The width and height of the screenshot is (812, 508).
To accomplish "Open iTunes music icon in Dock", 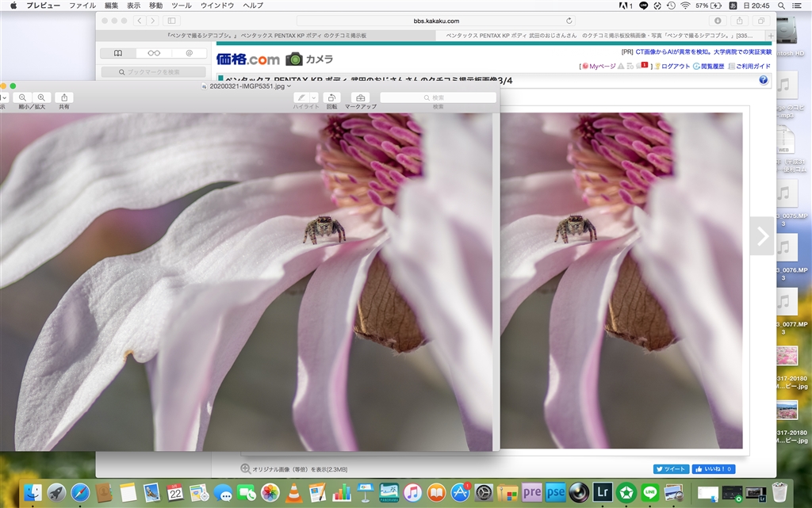I will tap(412, 492).
